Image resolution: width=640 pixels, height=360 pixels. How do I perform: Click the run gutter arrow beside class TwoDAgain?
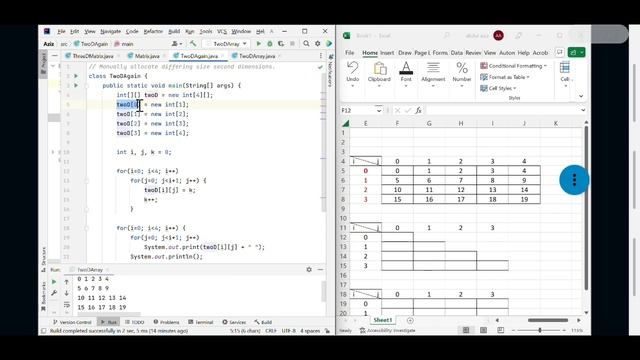pyautogui.click(x=76, y=76)
